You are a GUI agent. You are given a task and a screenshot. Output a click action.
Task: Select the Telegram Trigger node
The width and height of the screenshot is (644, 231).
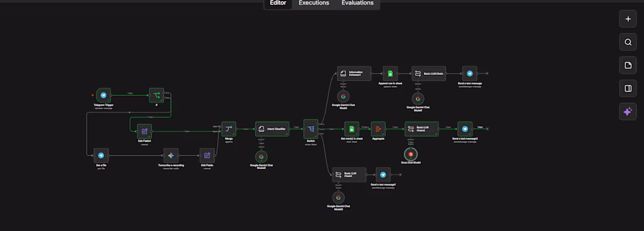tap(104, 95)
